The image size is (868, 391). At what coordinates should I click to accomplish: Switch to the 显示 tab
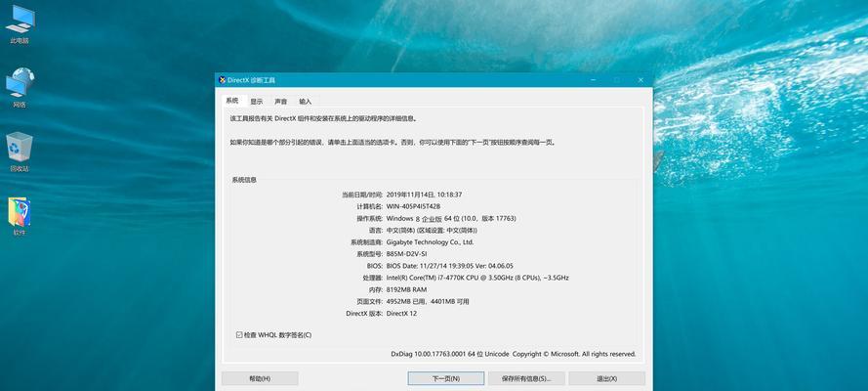click(257, 102)
